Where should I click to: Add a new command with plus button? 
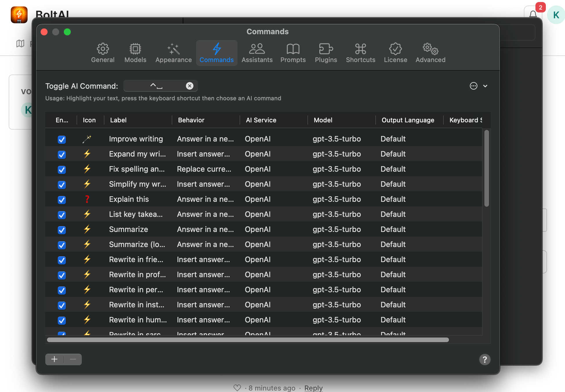point(54,360)
